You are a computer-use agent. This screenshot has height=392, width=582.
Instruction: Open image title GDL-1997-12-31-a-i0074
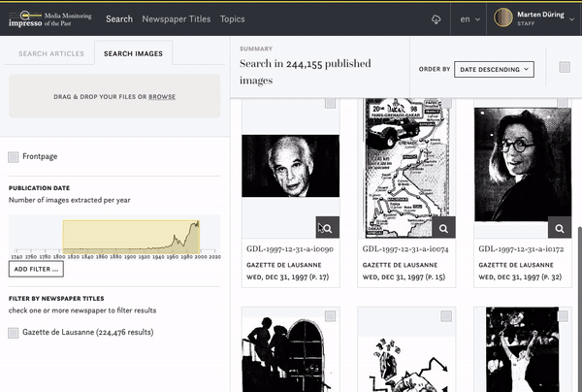point(405,249)
